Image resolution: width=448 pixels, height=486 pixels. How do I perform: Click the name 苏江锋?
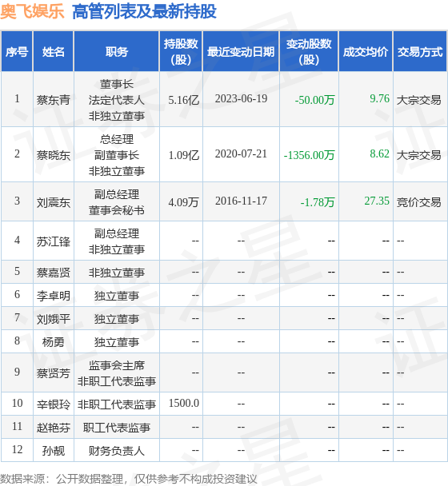click(x=54, y=241)
